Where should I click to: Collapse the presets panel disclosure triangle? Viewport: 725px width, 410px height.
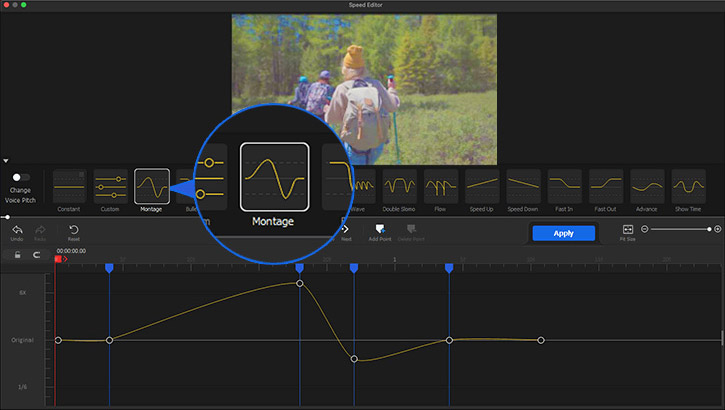6,160
